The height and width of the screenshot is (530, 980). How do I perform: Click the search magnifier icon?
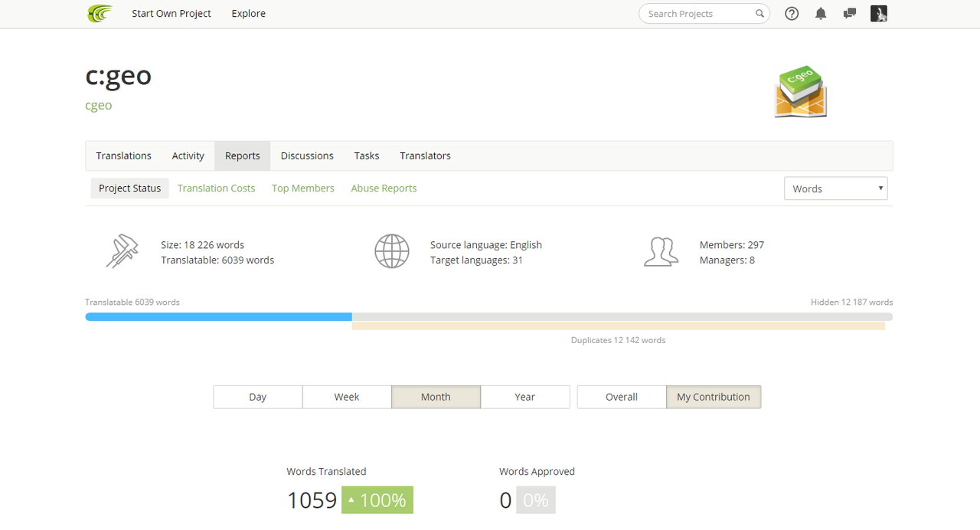point(759,14)
